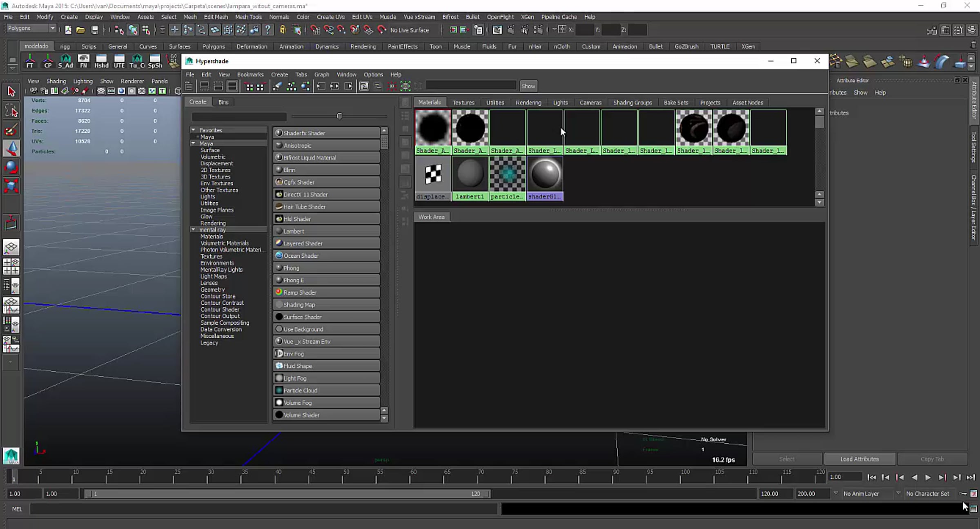980x529 pixels.
Task: Click the Show button in Hypershade
Action: pyautogui.click(x=528, y=86)
